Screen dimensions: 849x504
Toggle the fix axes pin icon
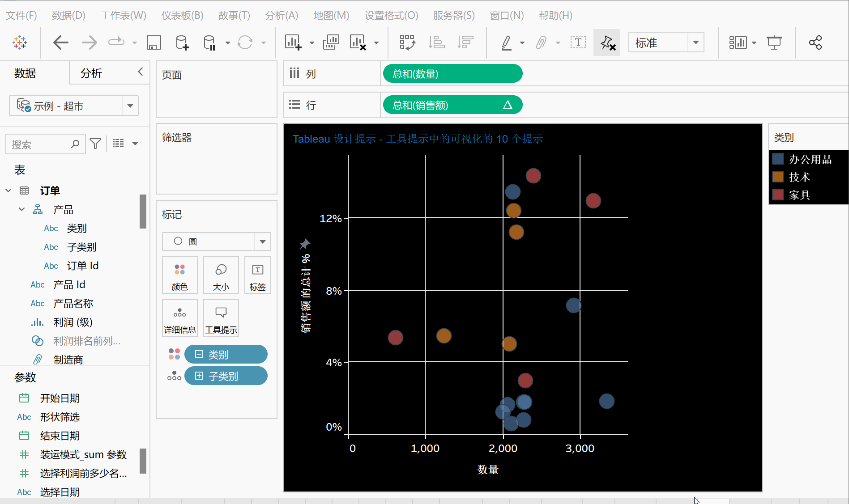pyautogui.click(x=607, y=43)
